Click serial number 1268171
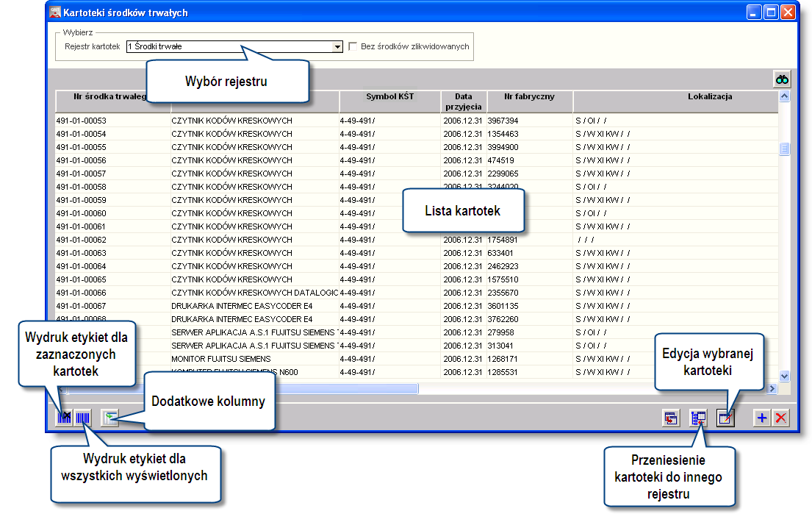This screenshot has width=812, height=514. 503,359
